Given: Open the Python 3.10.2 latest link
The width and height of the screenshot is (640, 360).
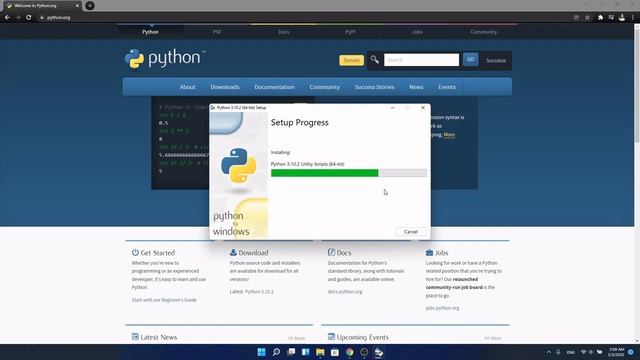Looking at the screenshot, I should [259, 292].
